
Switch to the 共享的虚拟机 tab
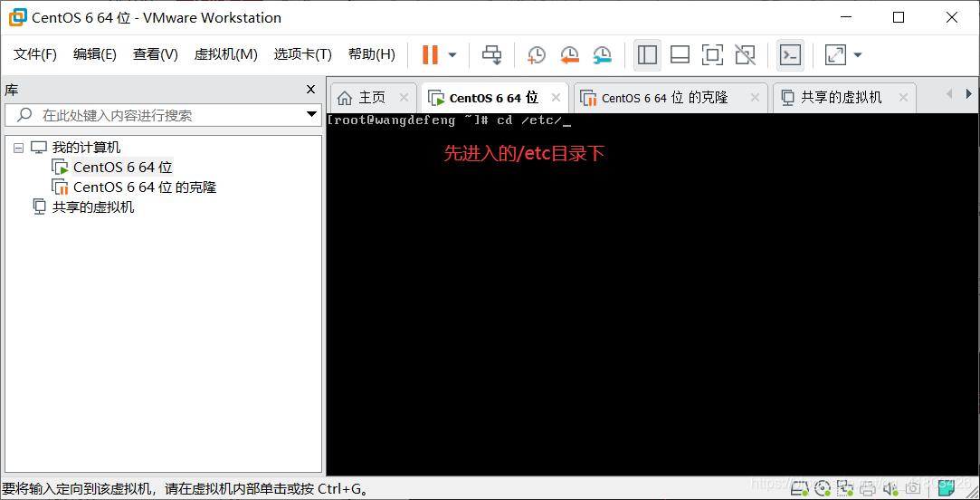point(843,98)
